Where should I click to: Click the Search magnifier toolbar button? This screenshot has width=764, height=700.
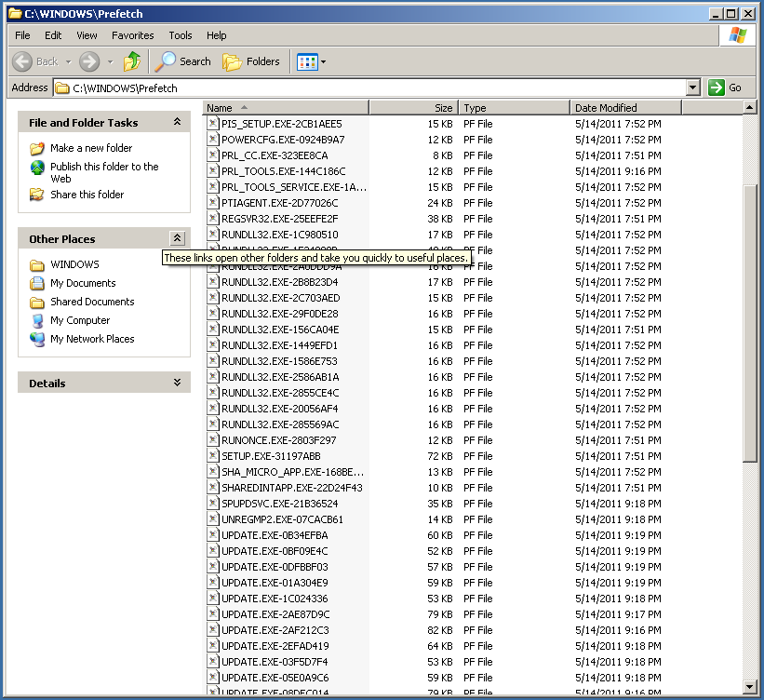click(x=183, y=61)
